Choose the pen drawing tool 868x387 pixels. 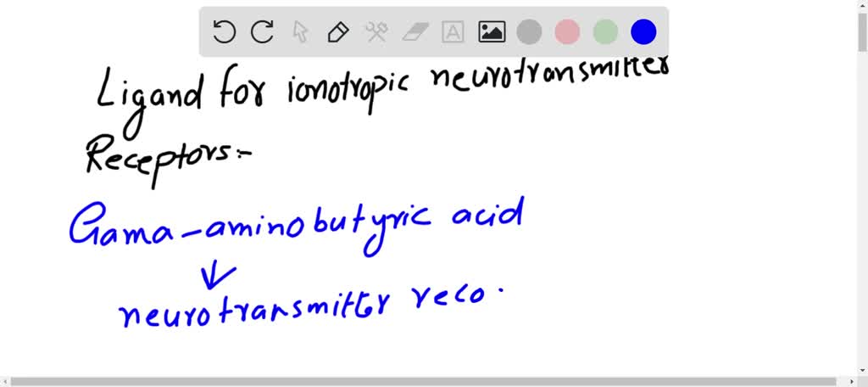[x=338, y=32]
